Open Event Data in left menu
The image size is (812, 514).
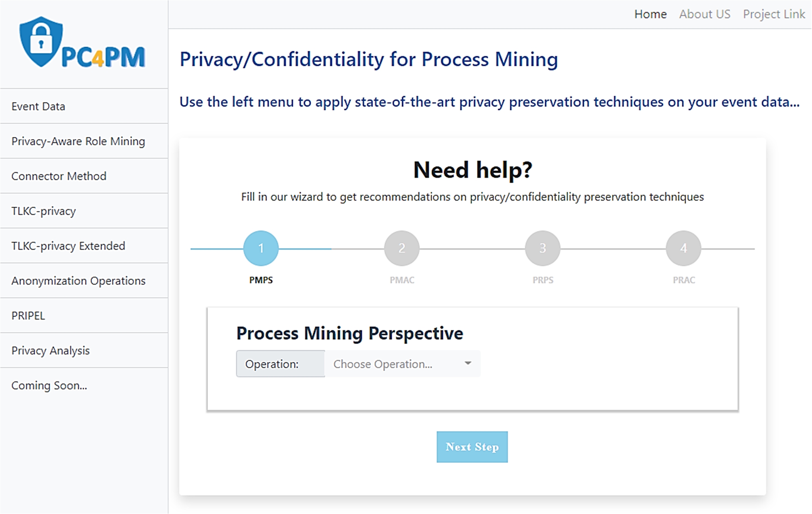coord(38,106)
